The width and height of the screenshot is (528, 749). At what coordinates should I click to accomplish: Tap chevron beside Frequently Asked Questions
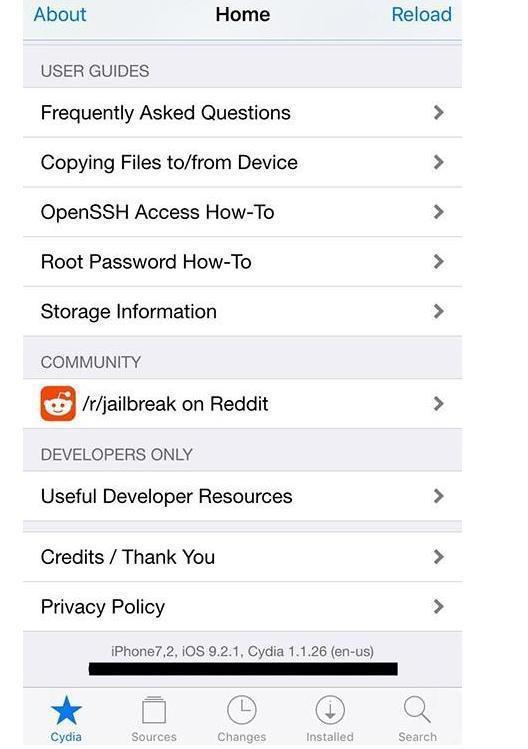tap(439, 113)
